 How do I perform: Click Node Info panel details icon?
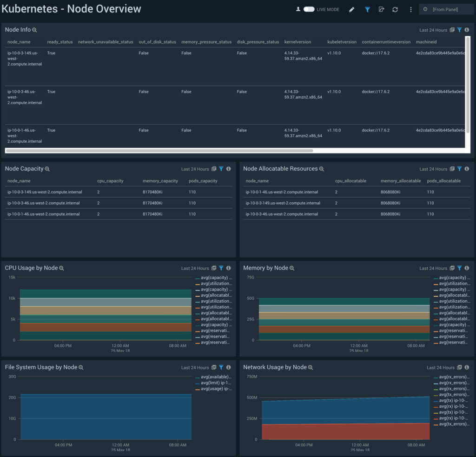pyautogui.click(x=452, y=30)
